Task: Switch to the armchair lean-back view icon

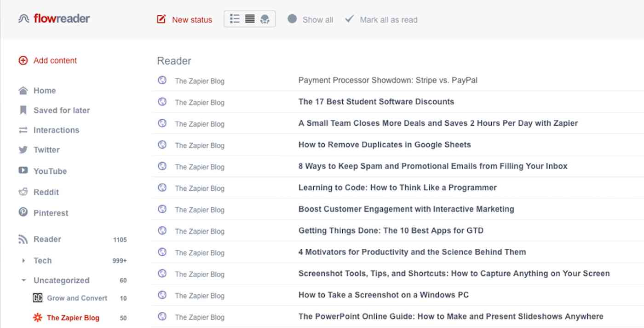Action: [264, 19]
